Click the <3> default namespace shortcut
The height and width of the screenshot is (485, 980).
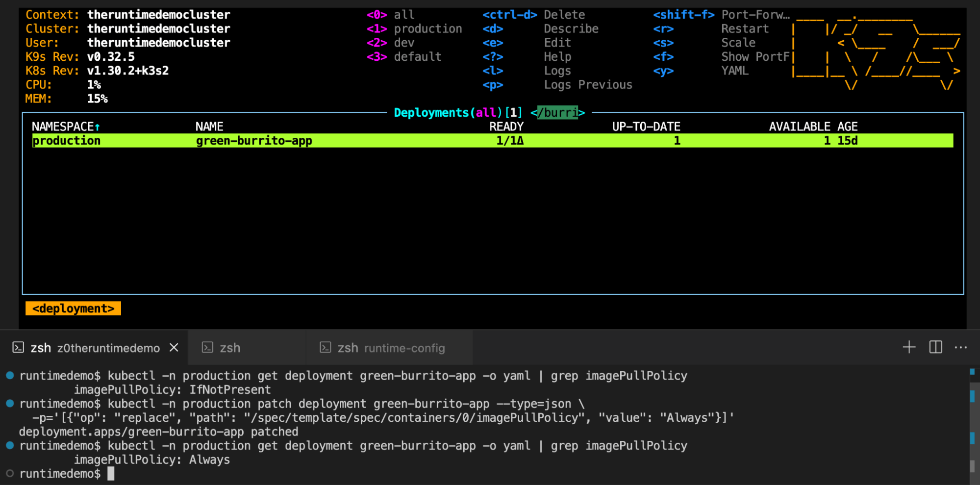click(404, 56)
